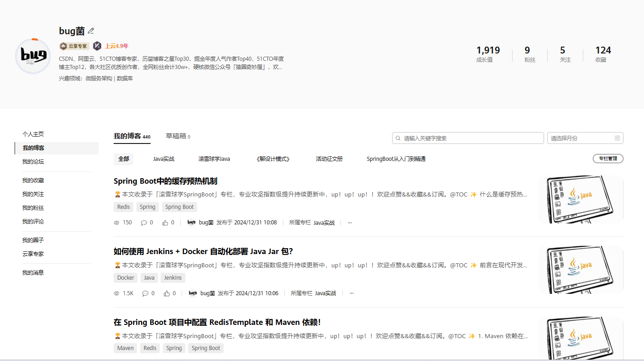Select 我的博客 in sidebar

coord(57,148)
